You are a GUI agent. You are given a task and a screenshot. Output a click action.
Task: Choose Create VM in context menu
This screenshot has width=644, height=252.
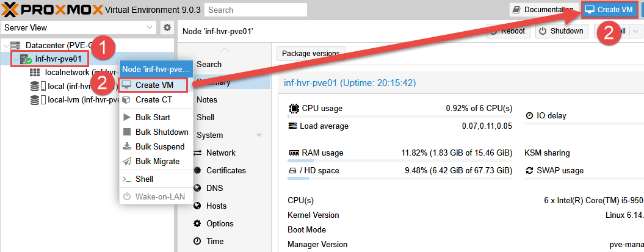(x=155, y=85)
